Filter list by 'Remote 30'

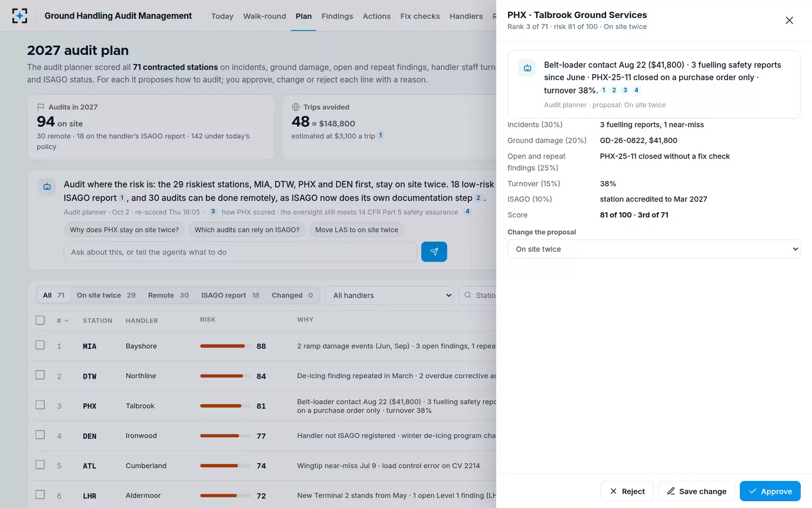click(168, 295)
